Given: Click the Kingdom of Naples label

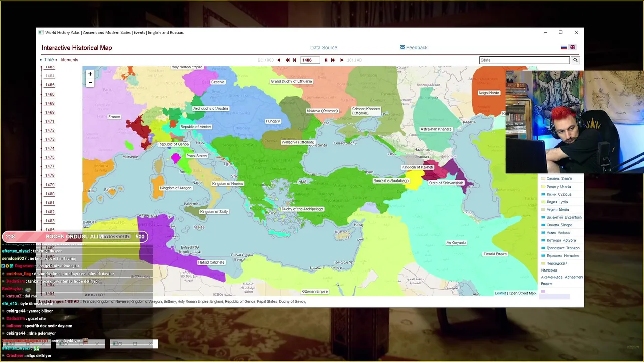Looking at the screenshot, I should coord(227,184).
